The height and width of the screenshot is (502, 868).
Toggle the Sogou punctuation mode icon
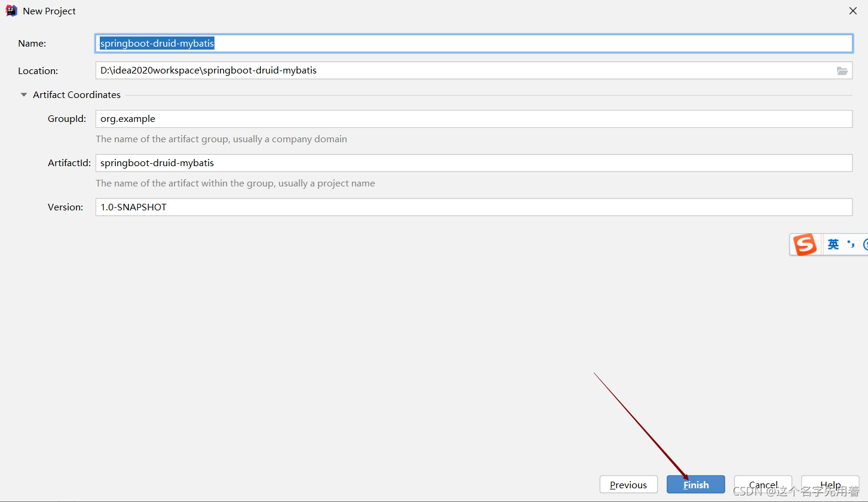pos(851,244)
